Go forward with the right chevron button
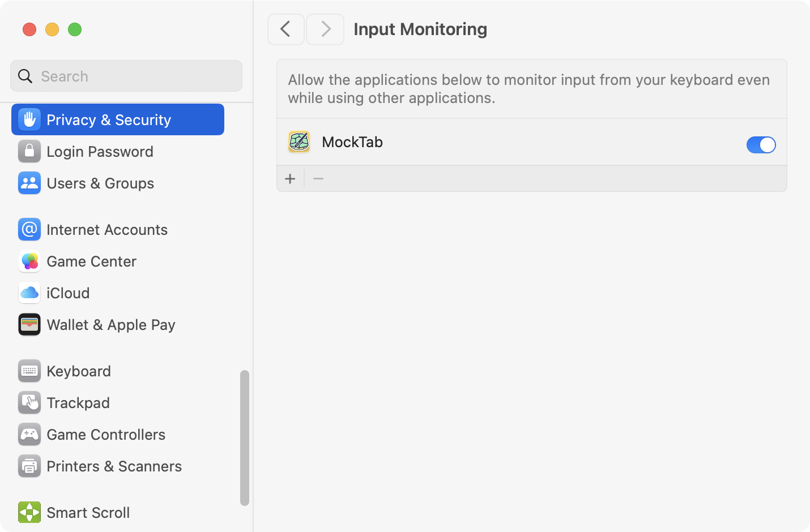810x532 pixels. (325, 29)
